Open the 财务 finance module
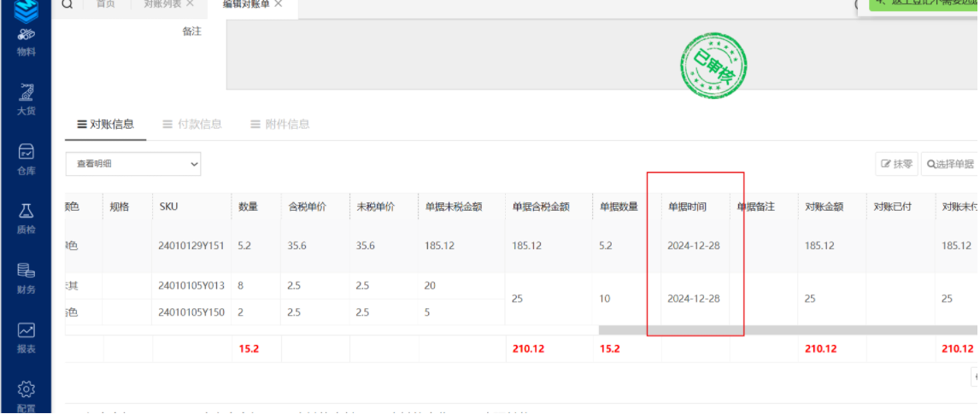This screenshot has width=980, height=414. [x=26, y=278]
